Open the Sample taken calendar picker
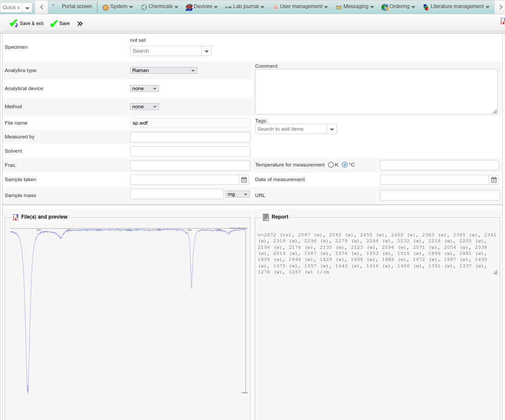The height and width of the screenshot is (420, 505). [x=244, y=180]
